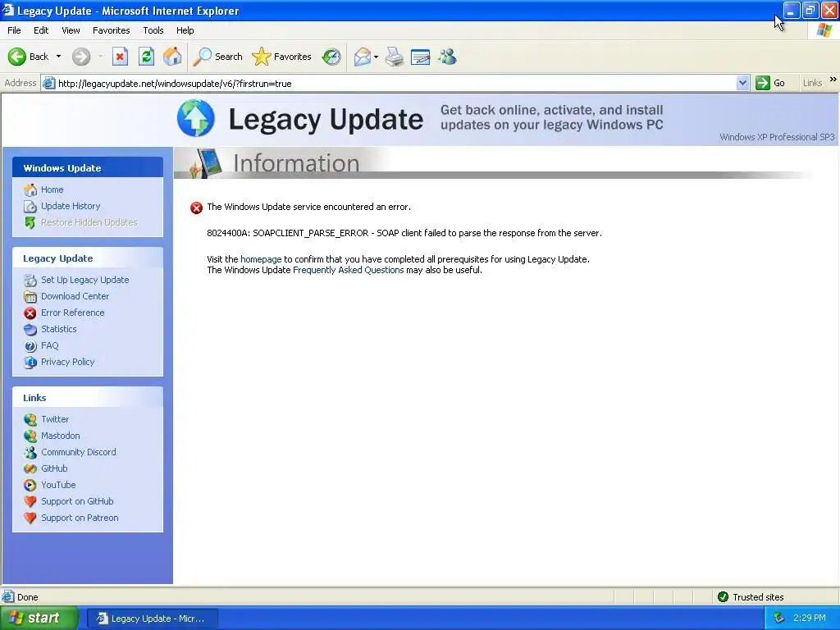Click the Set Up Legacy Update icon
The image size is (840, 630).
pos(30,281)
